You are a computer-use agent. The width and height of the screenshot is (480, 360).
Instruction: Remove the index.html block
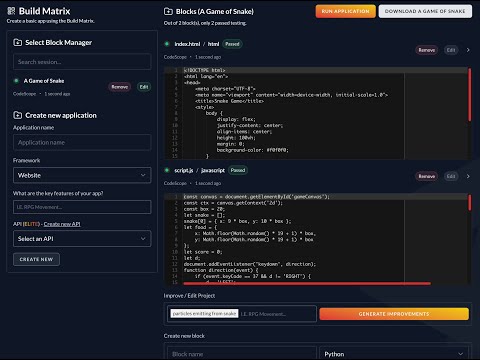[x=427, y=50]
